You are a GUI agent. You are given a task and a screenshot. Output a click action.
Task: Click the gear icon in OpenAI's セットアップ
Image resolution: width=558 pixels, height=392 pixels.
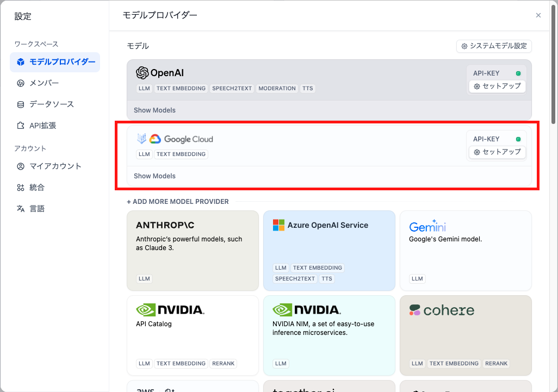coord(477,86)
